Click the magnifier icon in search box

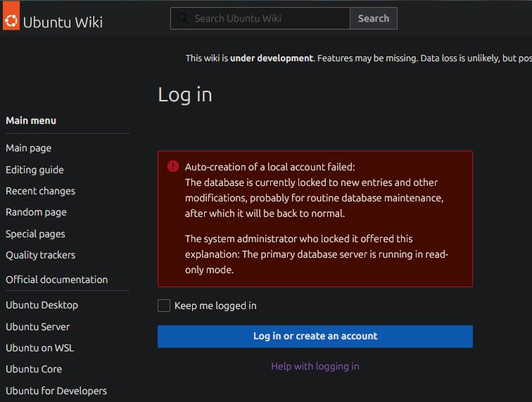pos(183,18)
